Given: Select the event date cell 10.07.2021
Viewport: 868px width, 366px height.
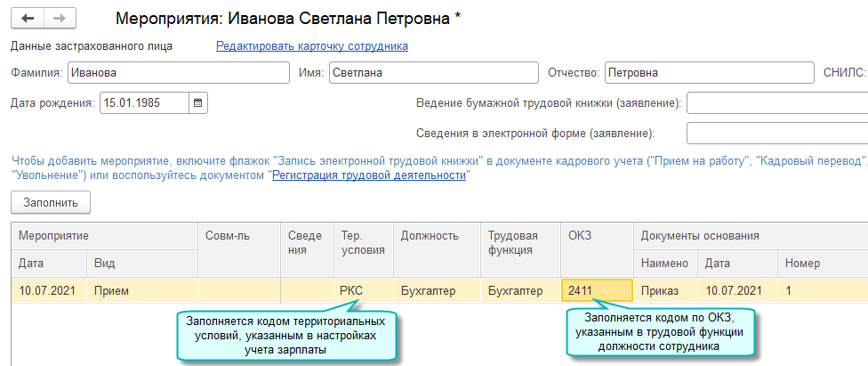Looking at the screenshot, I should coord(46,290).
